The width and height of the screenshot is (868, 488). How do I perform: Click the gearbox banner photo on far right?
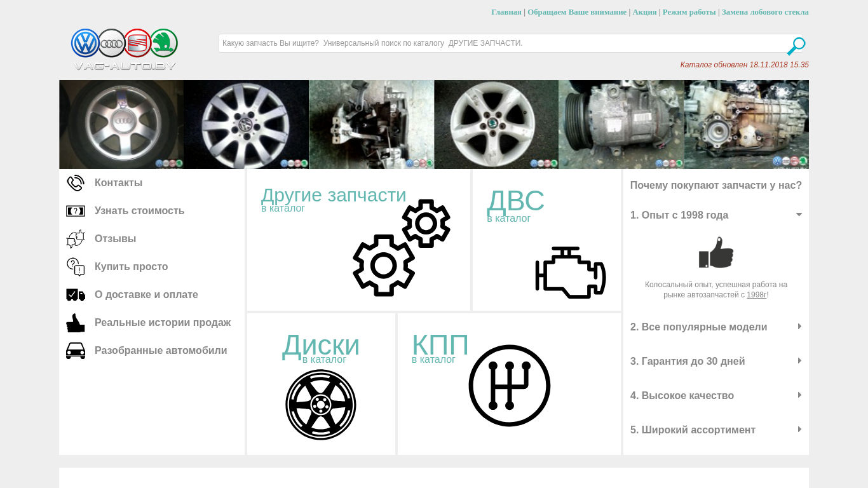[747, 125]
